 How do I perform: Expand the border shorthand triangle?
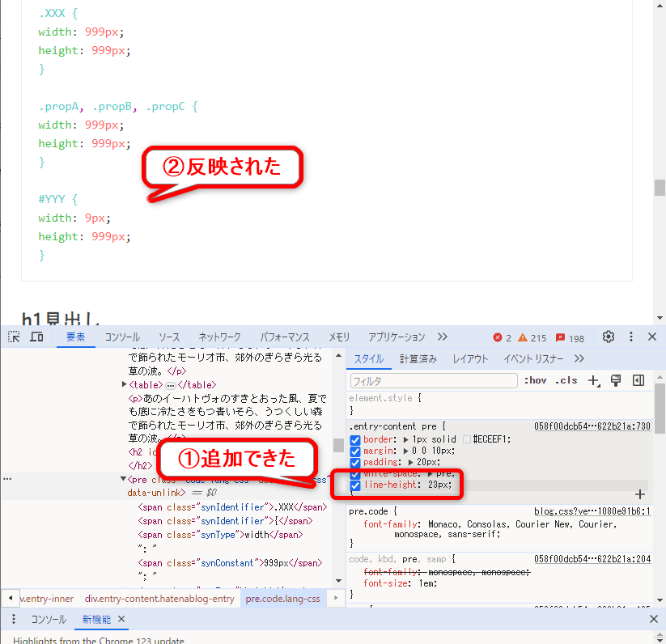click(405, 439)
